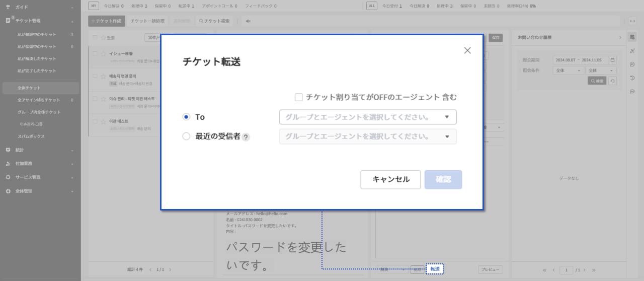The image size is (644, 281).
Task: Open the inquiry history panel icon in right sidebar
Action: [632, 37]
